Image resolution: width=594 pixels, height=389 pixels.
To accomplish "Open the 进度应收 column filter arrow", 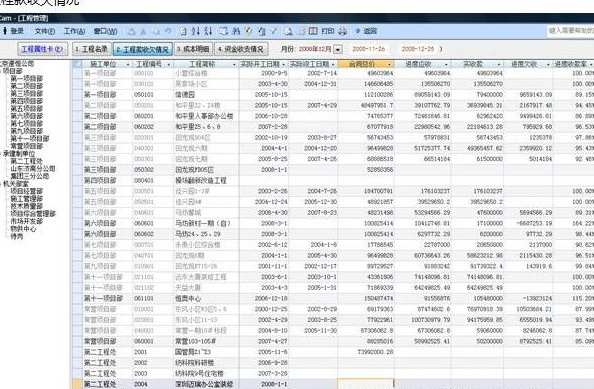I will click(447, 64).
